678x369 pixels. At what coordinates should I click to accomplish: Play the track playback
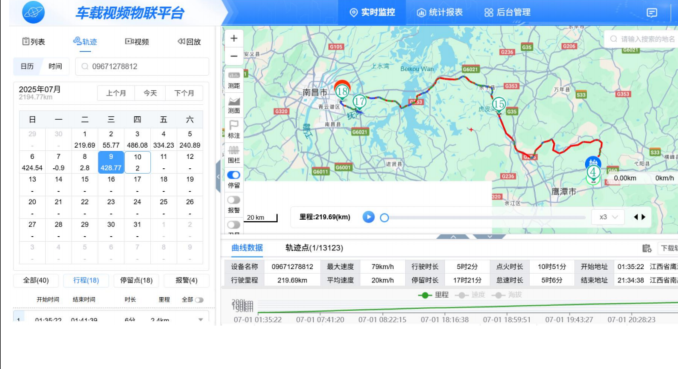[368, 217]
